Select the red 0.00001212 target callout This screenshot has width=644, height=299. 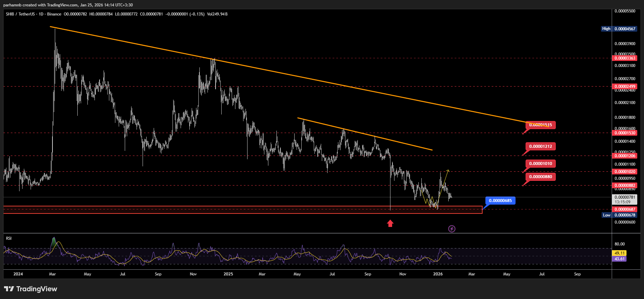coord(540,146)
